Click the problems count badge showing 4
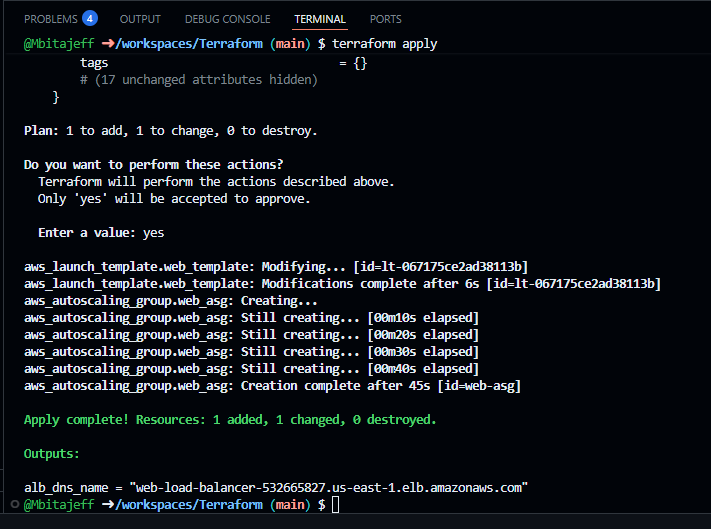 click(x=90, y=19)
